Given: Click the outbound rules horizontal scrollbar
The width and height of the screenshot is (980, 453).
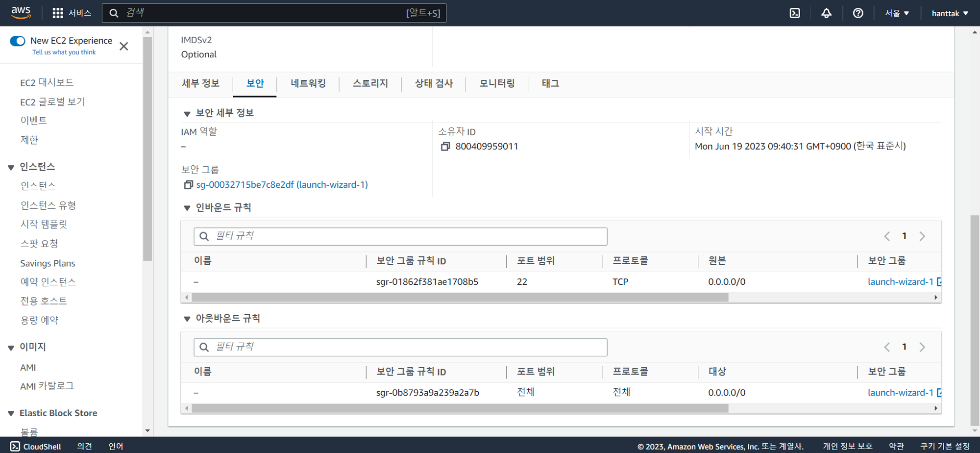Looking at the screenshot, I should 460,408.
